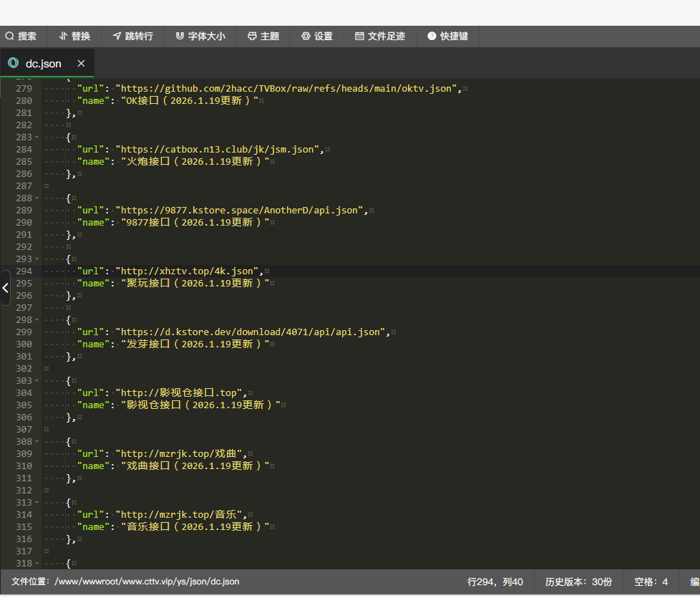The height and width of the screenshot is (598, 700).
Task: Open the theme (主题) selector
Action: [263, 36]
